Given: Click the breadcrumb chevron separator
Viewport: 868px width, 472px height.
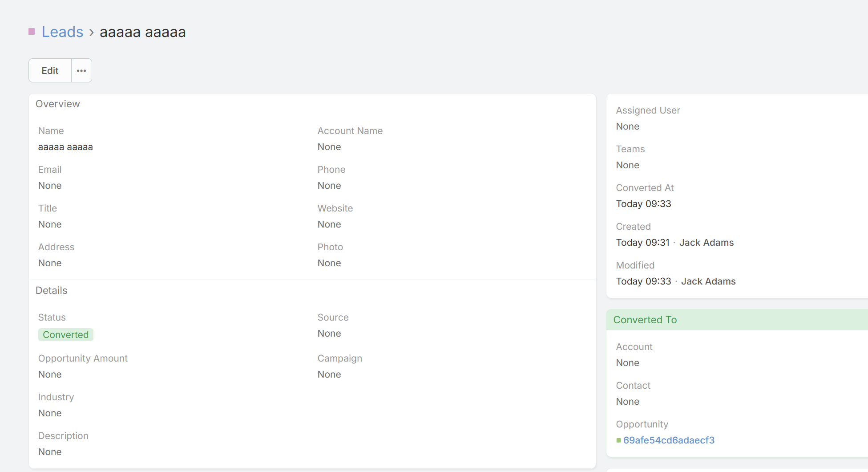Looking at the screenshot, I should [91, 33].
